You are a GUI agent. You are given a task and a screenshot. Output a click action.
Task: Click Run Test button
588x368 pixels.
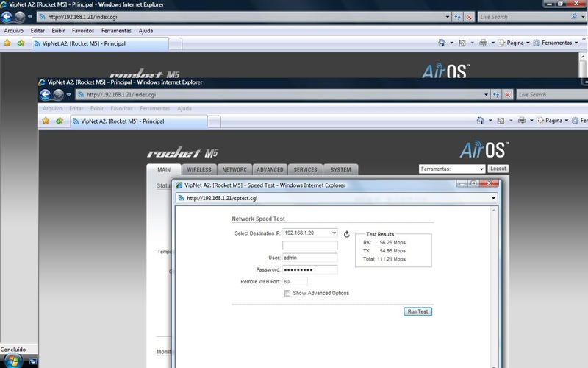point(417,311)
